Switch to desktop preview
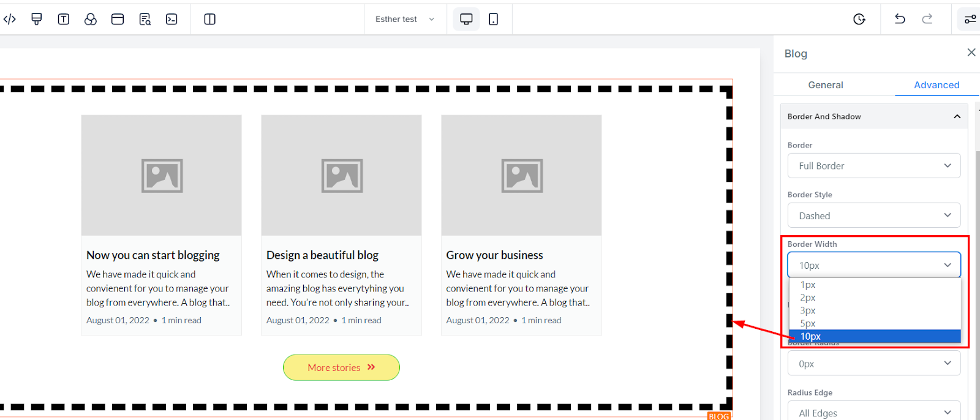Viewport: 980px width, 420px height. point(466,19)
